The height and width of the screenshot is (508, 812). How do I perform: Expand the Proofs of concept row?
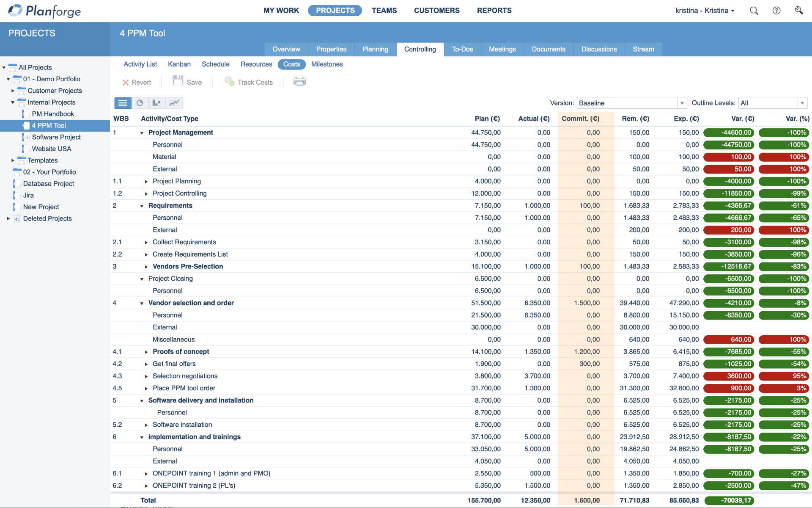[x=146, y=352]
